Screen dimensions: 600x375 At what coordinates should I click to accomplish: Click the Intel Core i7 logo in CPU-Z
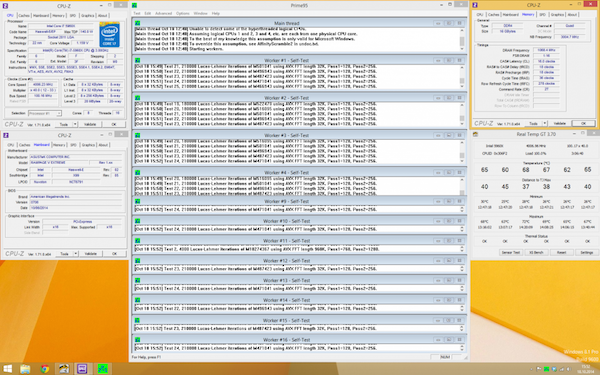point(109,34)
